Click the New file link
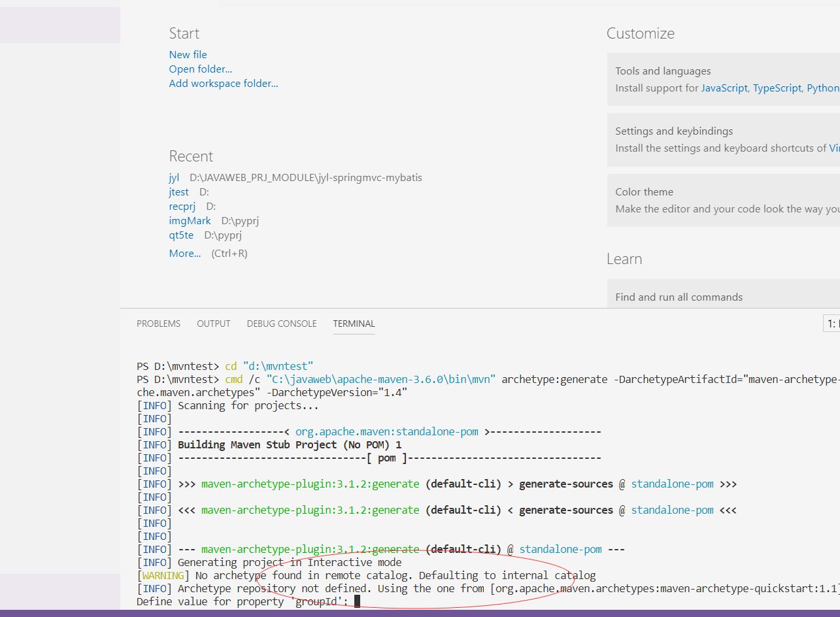 [188, 54]
